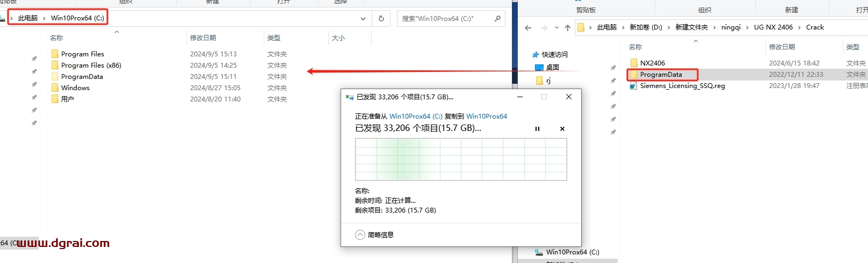Click the 快速访问 star icon
Viewport: 868px width, 263px height.
(x=536, y=55)
